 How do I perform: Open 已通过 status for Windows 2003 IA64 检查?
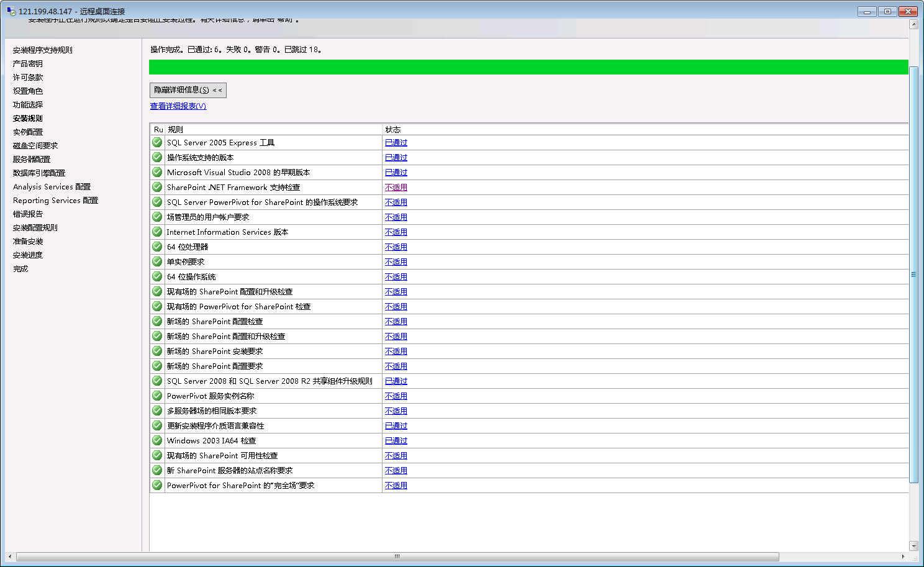tap(396, 441)
